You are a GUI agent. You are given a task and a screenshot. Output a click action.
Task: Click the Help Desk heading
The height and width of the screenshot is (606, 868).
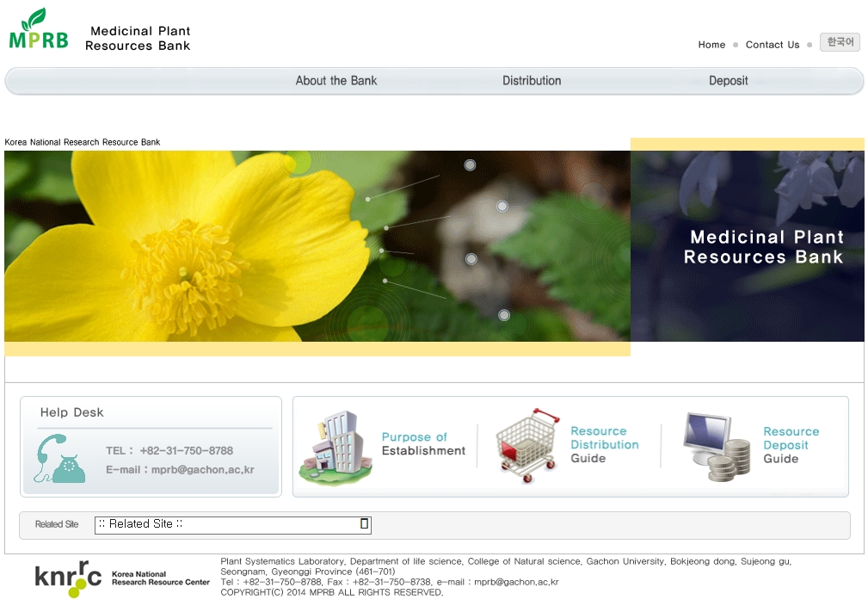coord(72,412)
